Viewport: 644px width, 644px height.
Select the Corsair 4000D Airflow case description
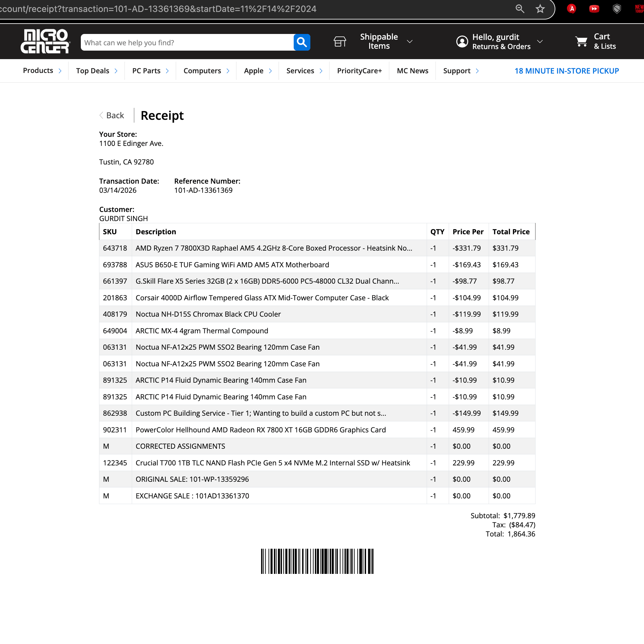(x=262, y=298)
